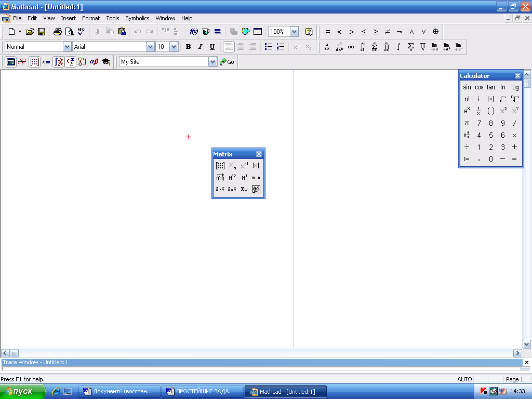Toggle italic formatting
The image size is (532, 399).
(200, 46)
